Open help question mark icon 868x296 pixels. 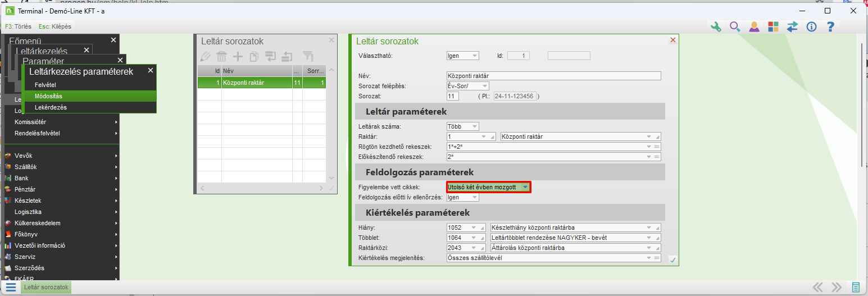pyautogui.click(x=830, y=26)
